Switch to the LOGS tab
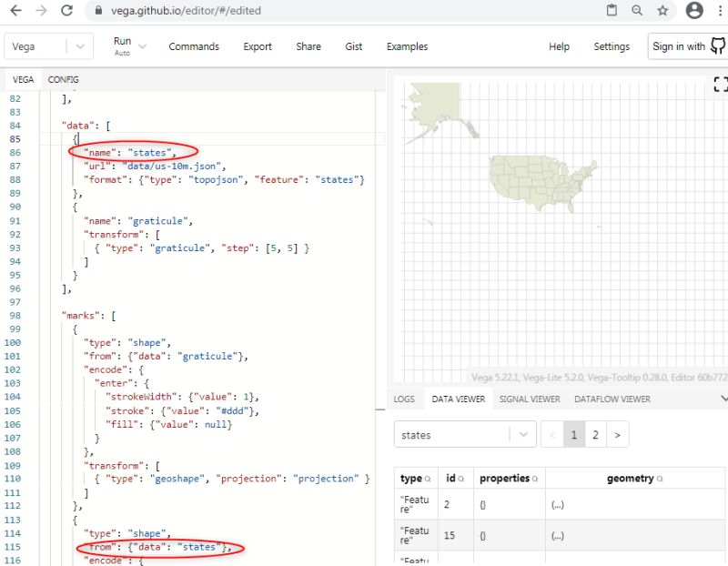Image resolution: width=728 pixels, height=566 pixels. [x=404, y=399]
